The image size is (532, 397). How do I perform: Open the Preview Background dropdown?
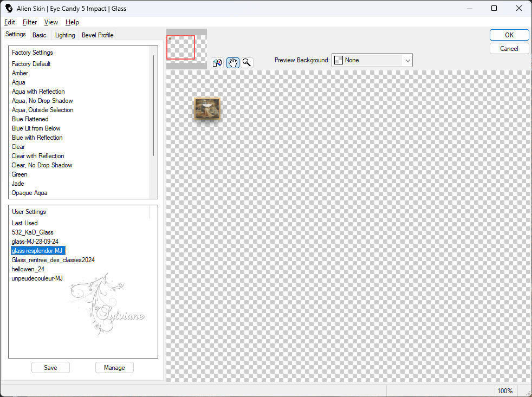372,60
